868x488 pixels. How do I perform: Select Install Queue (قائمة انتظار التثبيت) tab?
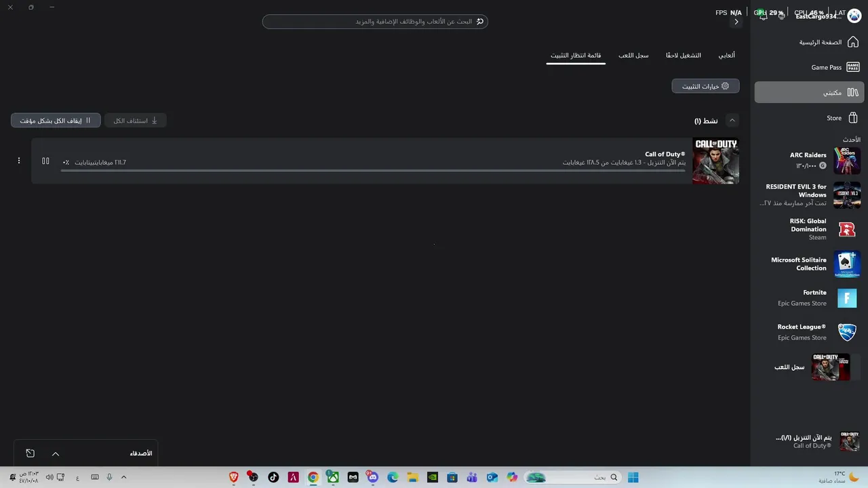tap(576, 55)
